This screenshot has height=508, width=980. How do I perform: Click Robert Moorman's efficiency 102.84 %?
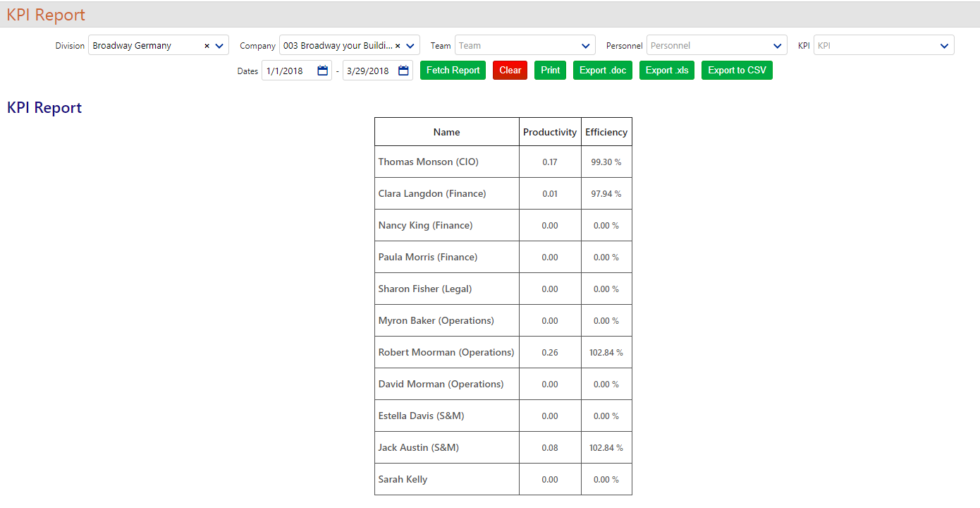click(606, 353)
